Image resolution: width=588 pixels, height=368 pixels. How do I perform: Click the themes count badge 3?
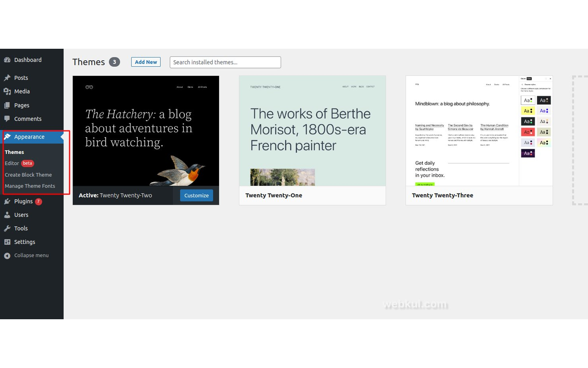click(x=114, y=62)
